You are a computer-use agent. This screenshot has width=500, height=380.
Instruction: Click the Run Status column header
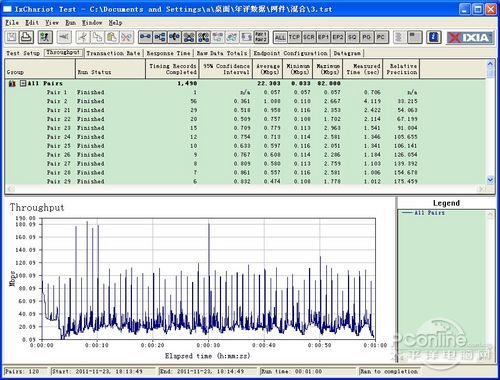pos(111,69)
